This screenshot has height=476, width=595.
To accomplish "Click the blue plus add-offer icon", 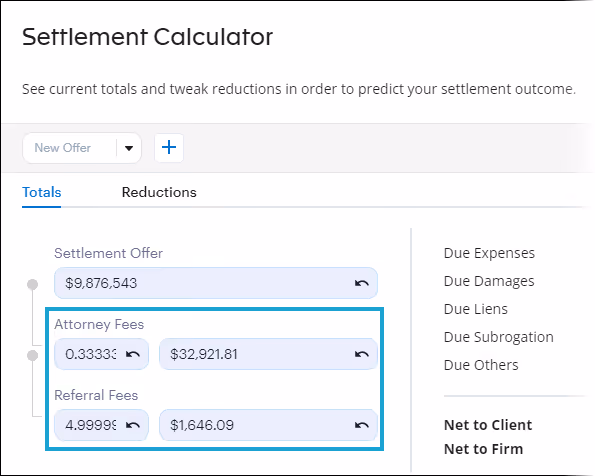I will (x=169, y=147).
